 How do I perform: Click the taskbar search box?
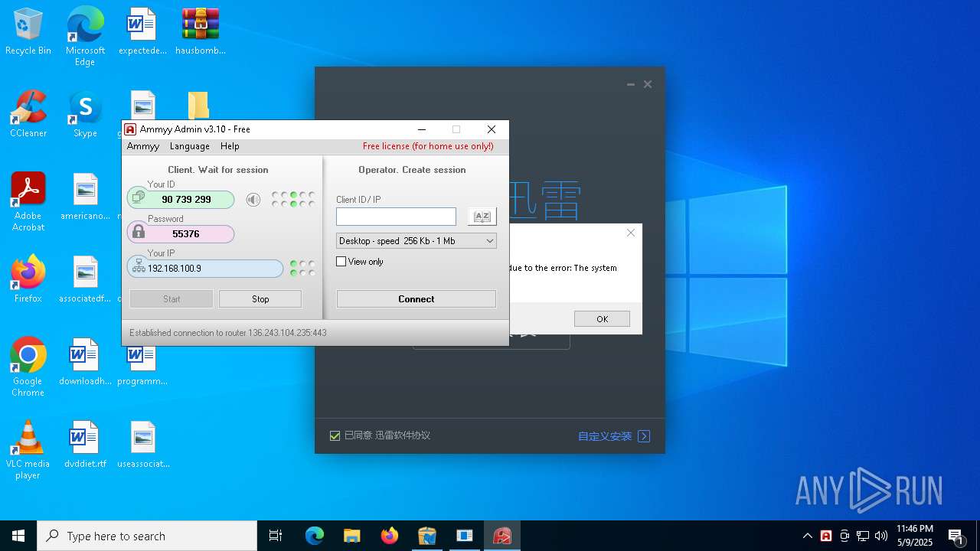pyautogui.click(x=147, y=536)
